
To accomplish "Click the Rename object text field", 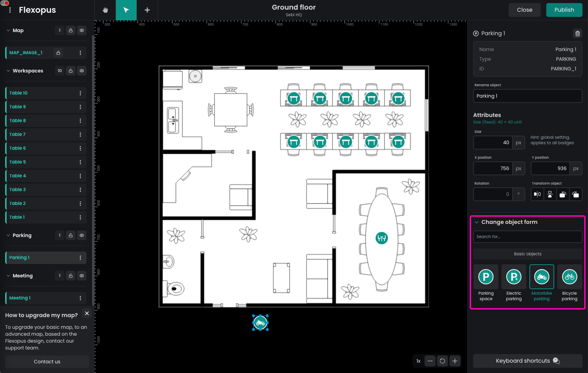I will pyautogui.click(x=527, y=96).
